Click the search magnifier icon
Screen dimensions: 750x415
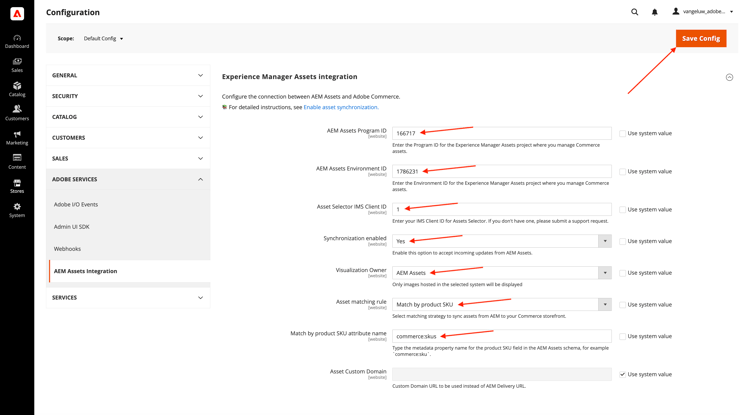[x=634, y=12]
